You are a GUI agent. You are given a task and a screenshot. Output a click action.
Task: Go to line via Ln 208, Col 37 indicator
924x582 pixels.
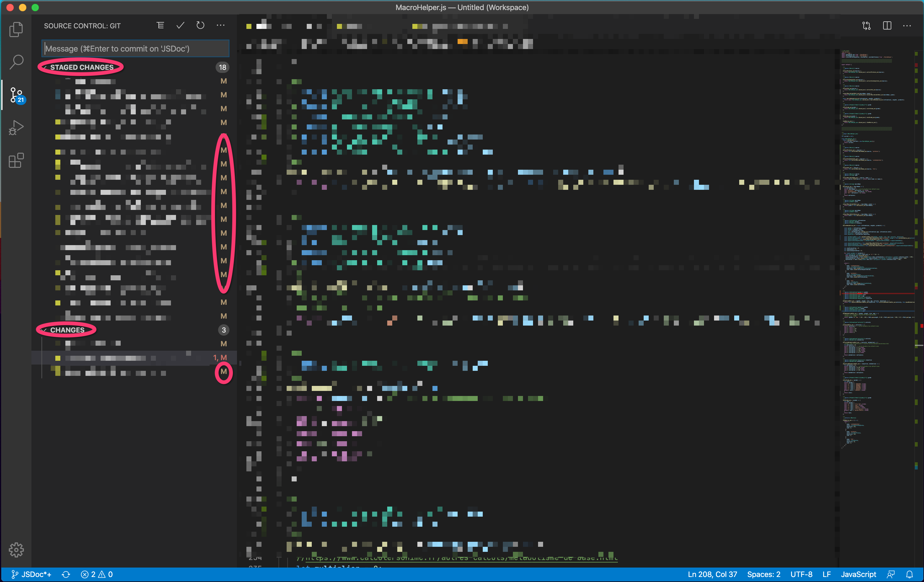[712, 574]
